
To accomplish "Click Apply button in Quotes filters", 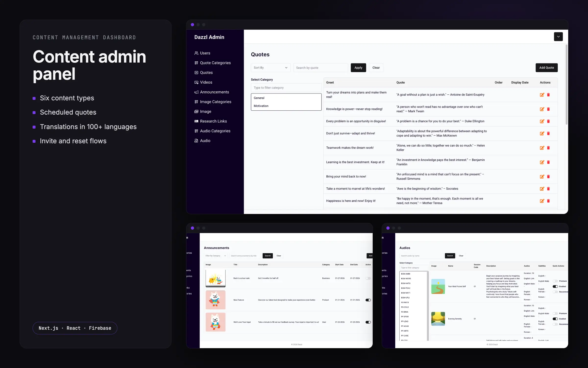I will (358, 68).
